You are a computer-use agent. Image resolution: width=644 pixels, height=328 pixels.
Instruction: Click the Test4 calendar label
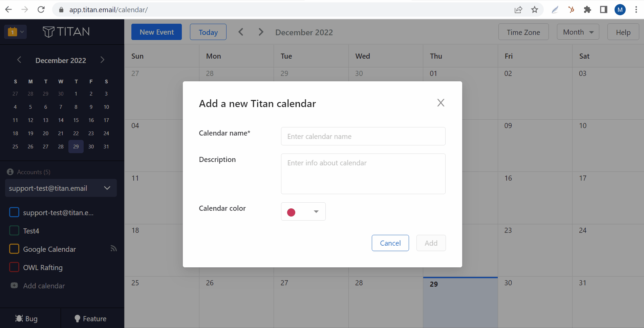point(31,231)
